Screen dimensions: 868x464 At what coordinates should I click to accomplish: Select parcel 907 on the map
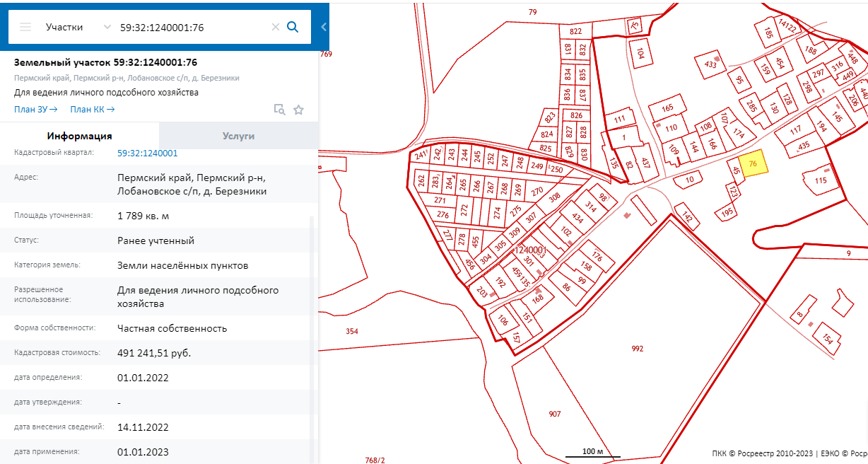point(555,413)
